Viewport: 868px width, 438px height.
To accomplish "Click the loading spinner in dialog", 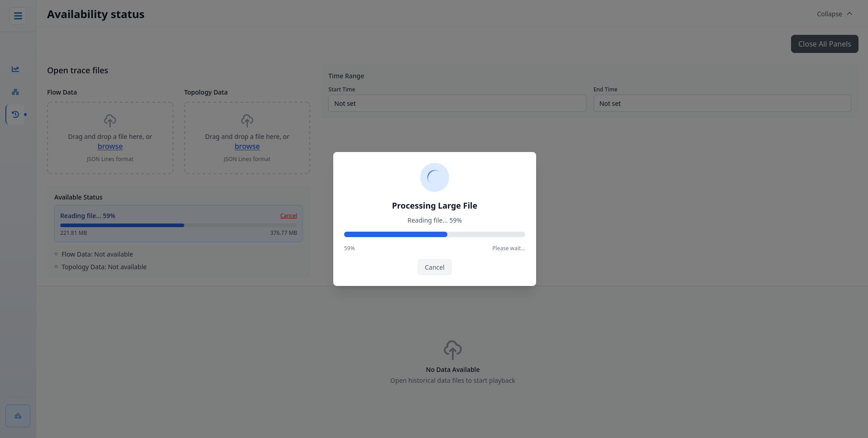I will pos(434,177).
